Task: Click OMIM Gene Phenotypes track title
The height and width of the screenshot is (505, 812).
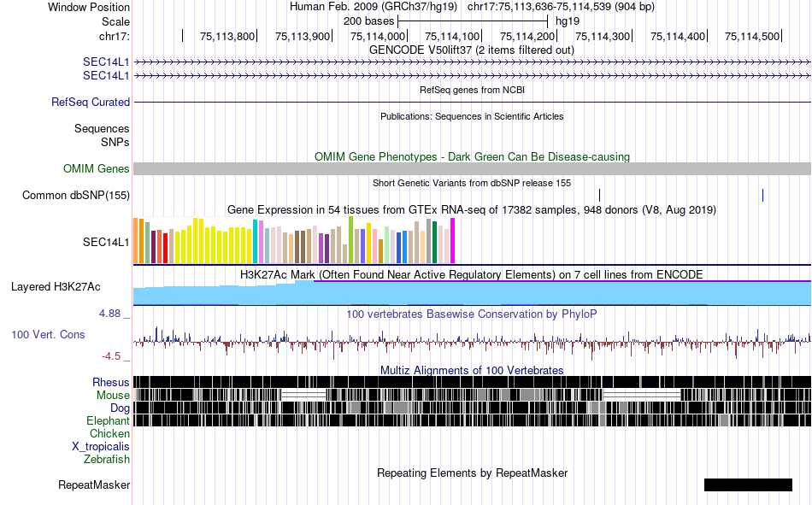Action: pos(472,157)
